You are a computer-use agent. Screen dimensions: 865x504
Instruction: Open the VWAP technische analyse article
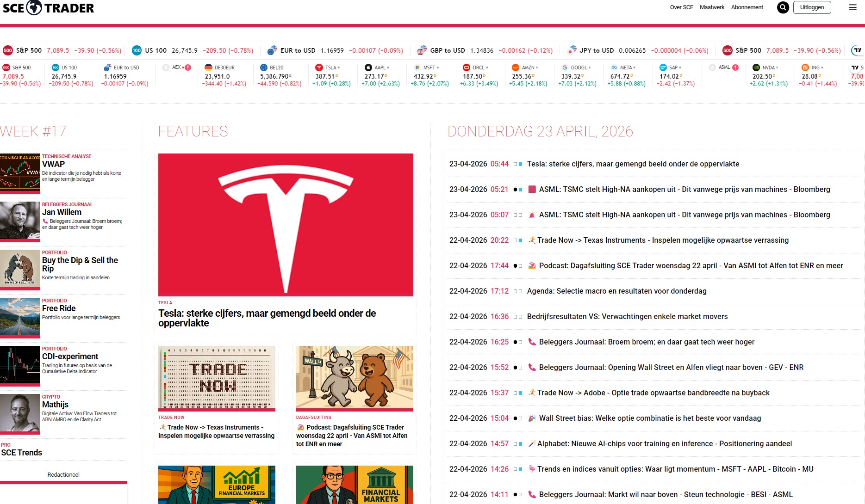tap(53, 164)
